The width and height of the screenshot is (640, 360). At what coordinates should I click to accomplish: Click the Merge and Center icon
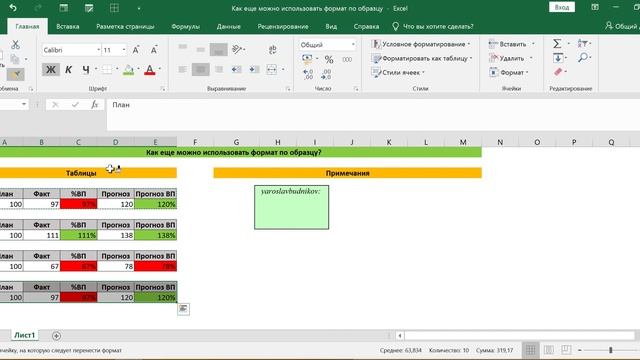click(272, 69)
